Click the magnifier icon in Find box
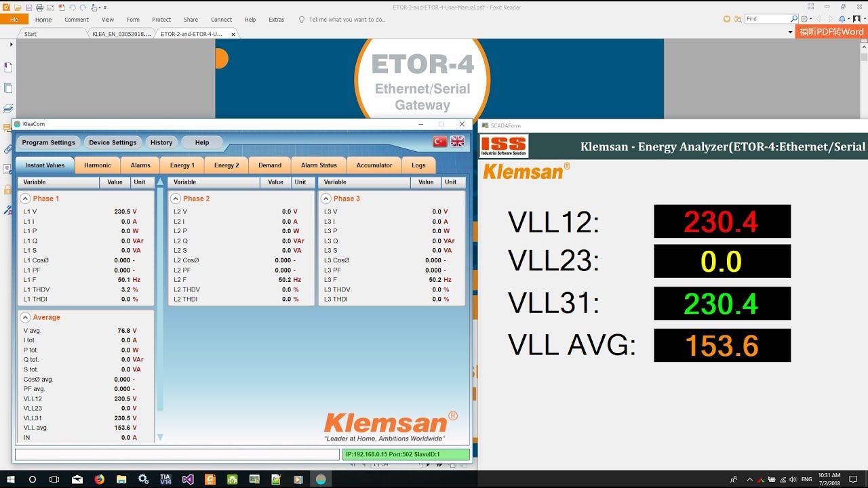 pyautogui.click(x=794, y=19)
